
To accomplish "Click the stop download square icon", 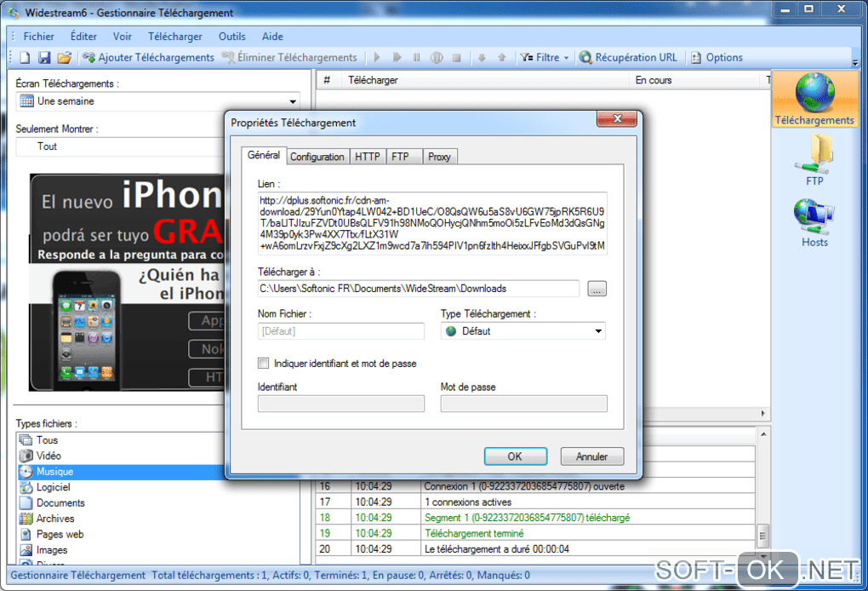I will [x=456, y=58].
